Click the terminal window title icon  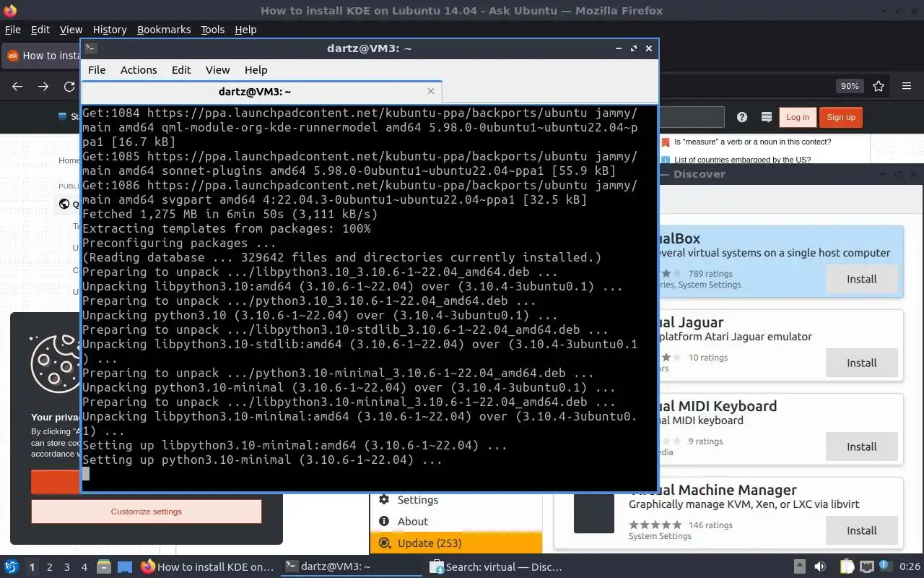tap(90, 48)
